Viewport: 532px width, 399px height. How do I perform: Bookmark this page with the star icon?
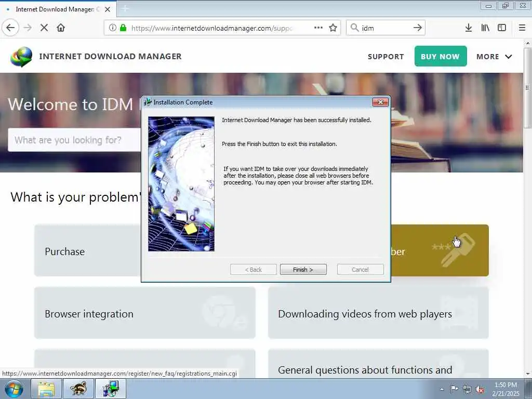[333, 28]
